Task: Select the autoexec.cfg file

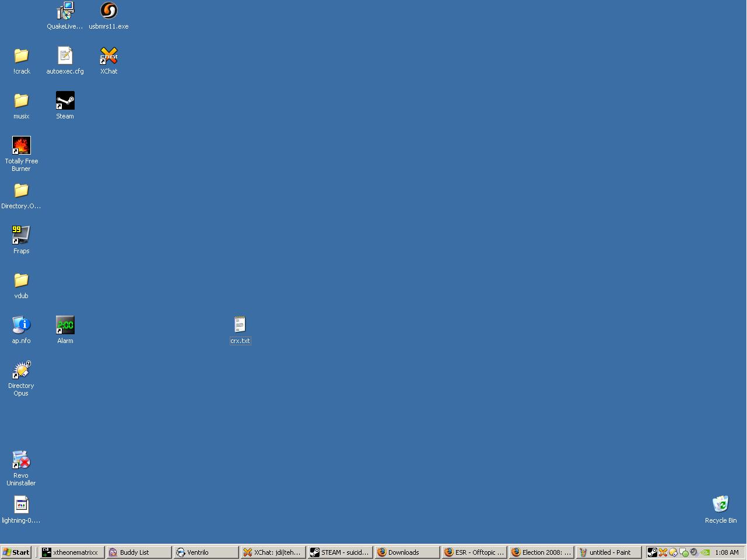Action: pos(65,57)
